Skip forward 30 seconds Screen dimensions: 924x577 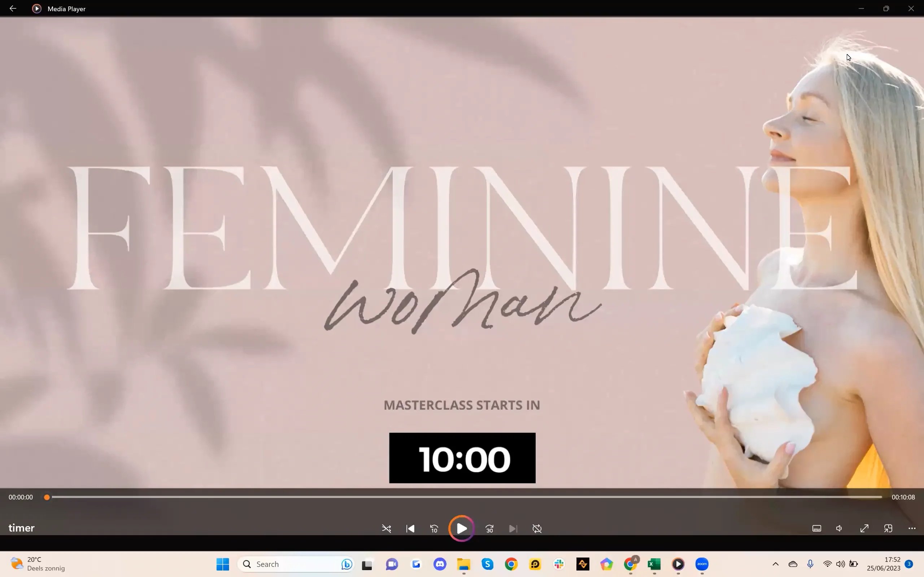pyautogui.click(x=489, y=529)
